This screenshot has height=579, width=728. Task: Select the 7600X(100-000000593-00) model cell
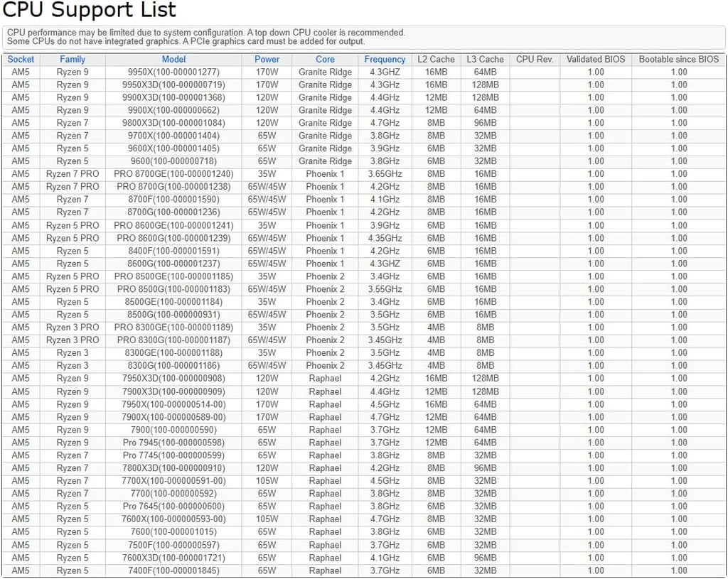(173, 519)
